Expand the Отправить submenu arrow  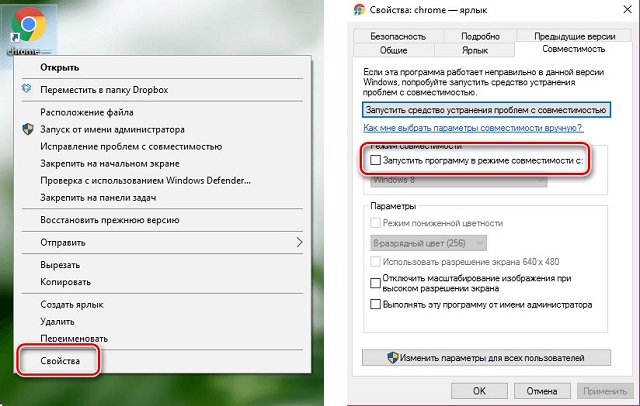(299, 242)
